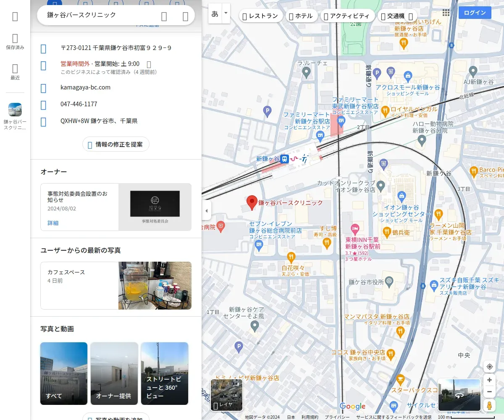This screenshot has height=420, width=504.
Task: Click the スズキアリーナ新鎌ヶ谷 store icon
Action: coord(434,286)
